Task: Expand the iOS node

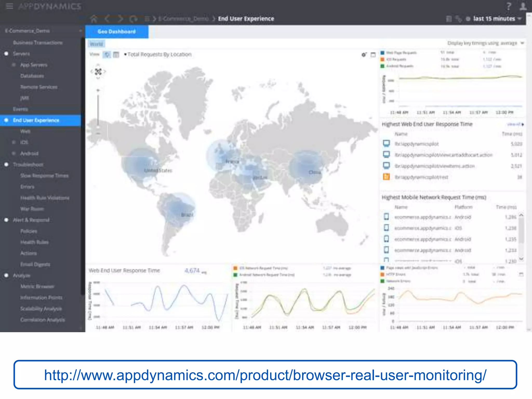Action: [14, 142]
